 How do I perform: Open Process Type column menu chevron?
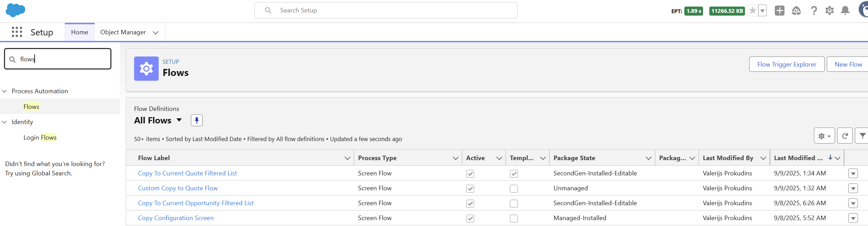455,158
